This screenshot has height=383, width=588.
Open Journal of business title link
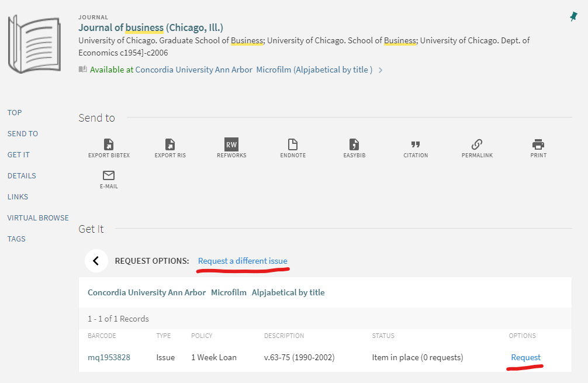151,27
